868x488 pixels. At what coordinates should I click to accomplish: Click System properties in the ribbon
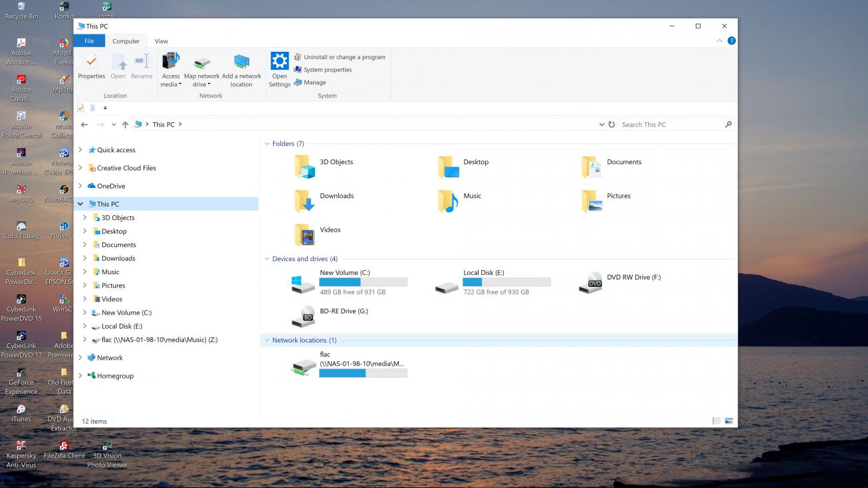327,70
